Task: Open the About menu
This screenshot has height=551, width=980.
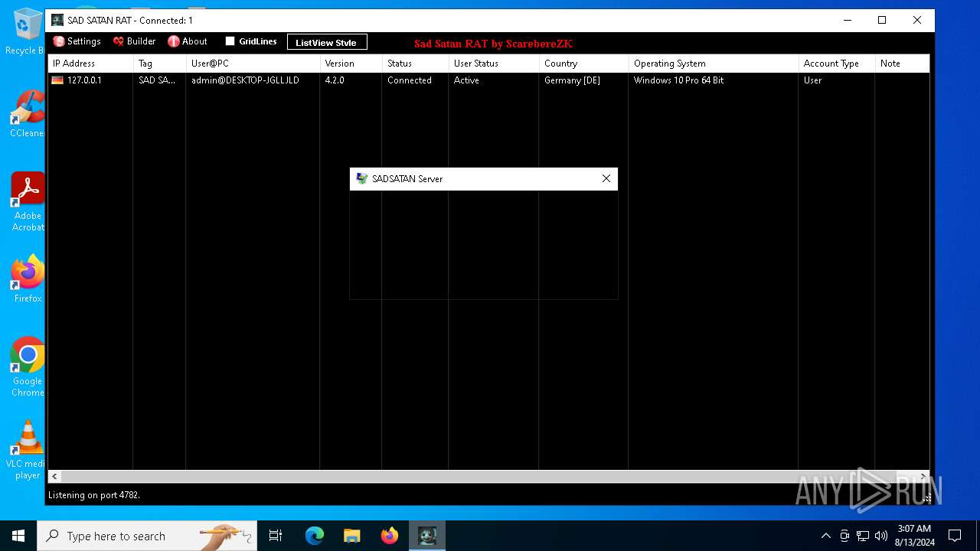Action: [188, 41]
